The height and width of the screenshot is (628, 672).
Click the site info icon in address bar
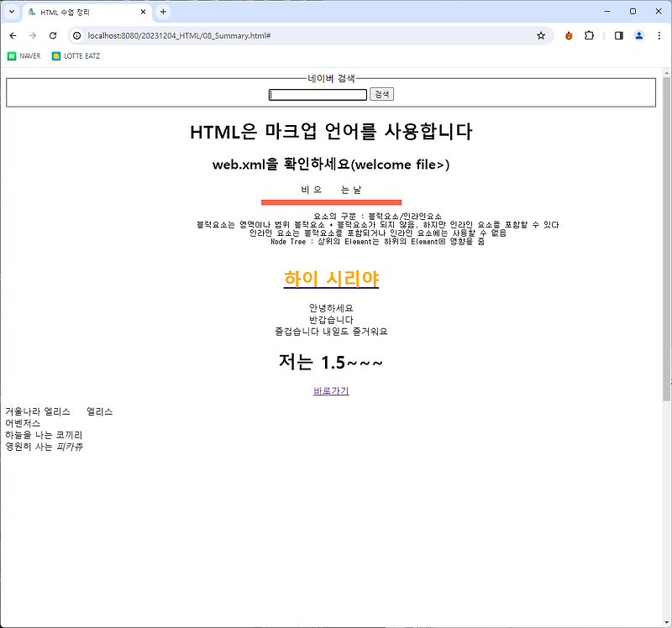click(76, 37)
